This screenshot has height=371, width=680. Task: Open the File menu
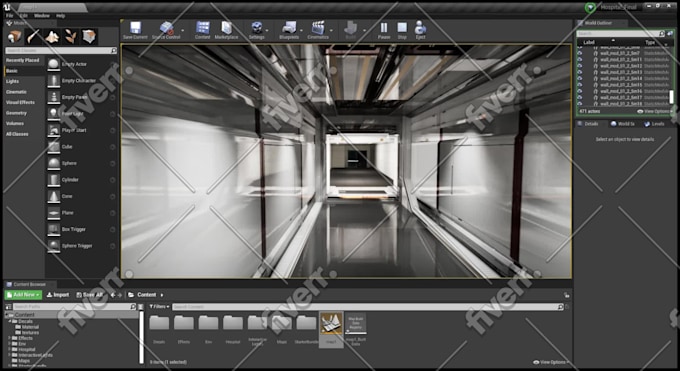coord(10,16)
